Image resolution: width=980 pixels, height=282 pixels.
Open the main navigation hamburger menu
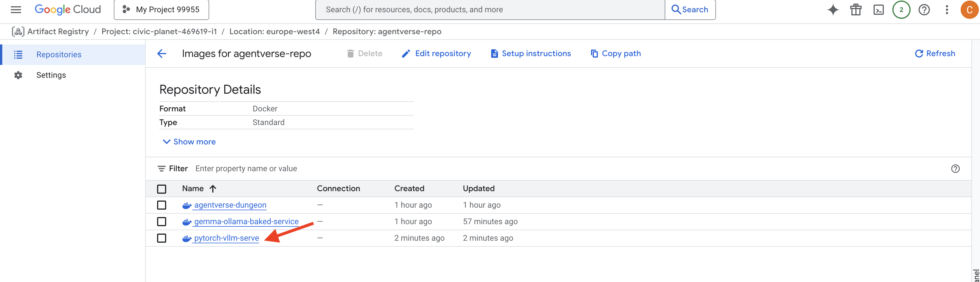(16, 9)
